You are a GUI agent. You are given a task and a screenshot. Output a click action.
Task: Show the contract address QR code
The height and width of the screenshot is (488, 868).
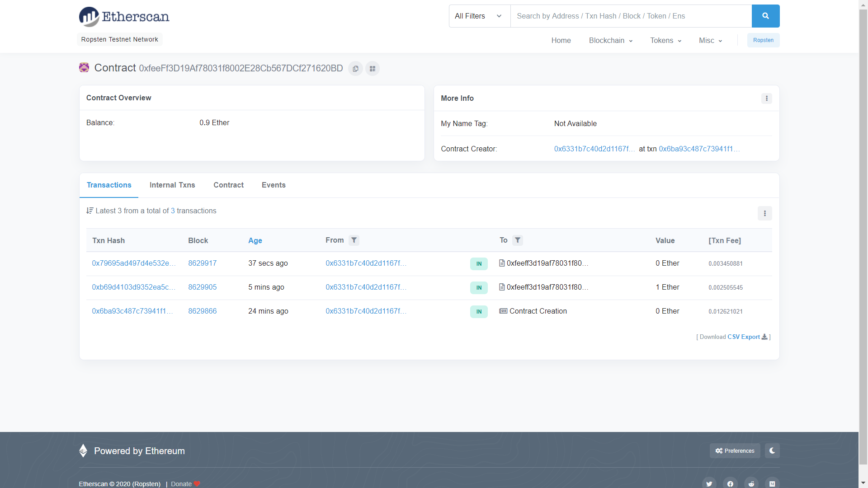click(373, 69)
